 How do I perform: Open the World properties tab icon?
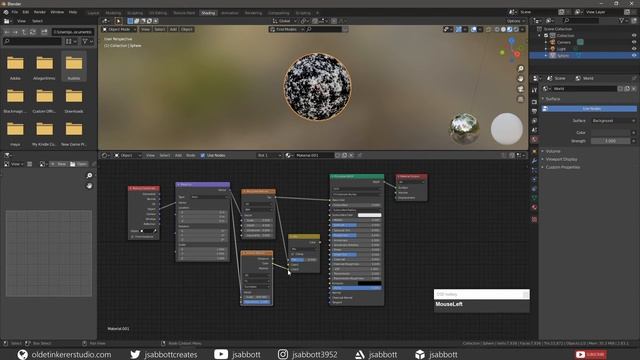point(534,140)
